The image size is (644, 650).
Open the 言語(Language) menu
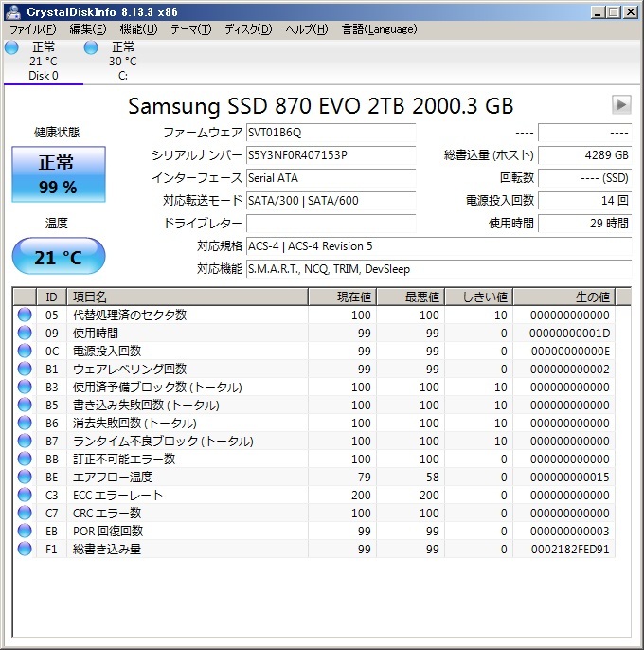(x=379, y=29)
